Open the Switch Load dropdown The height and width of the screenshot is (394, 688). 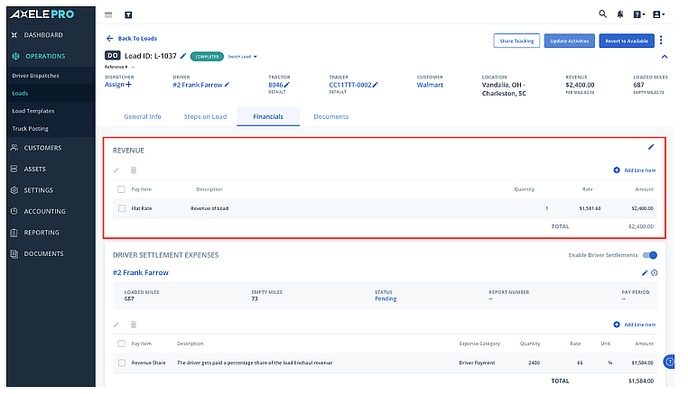coord(242,57)
